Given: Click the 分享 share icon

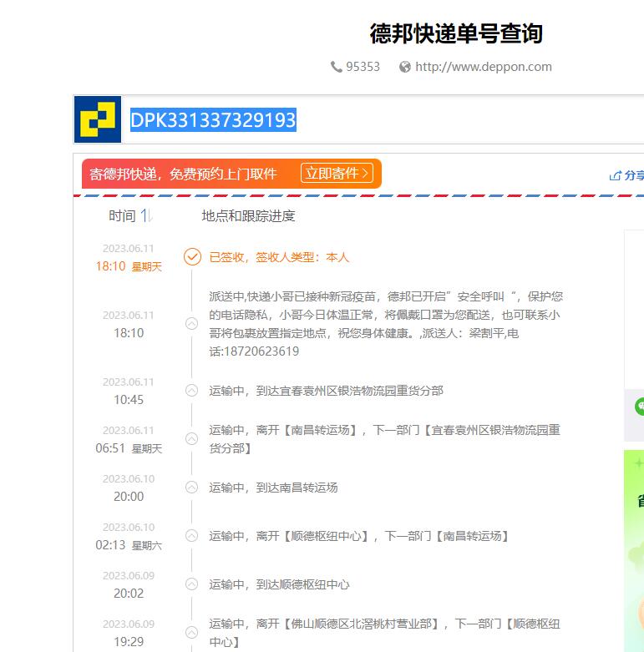Looking at the screenshot, I should click(615, 176).
